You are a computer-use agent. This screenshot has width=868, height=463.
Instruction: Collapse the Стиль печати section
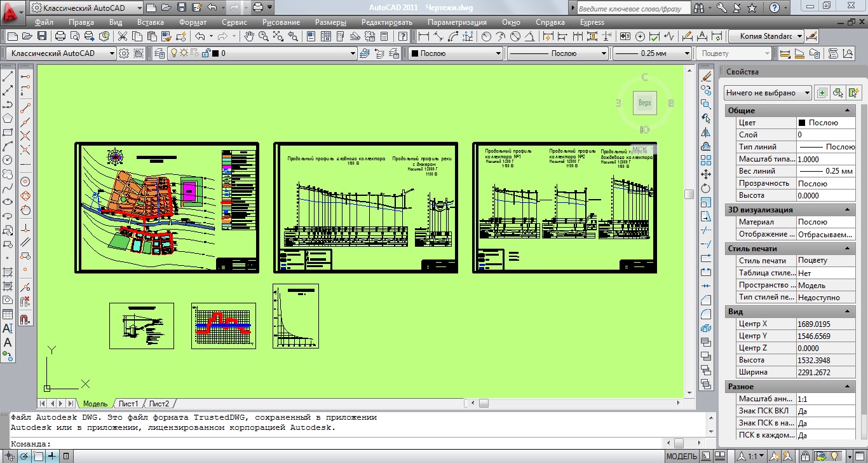pyautogui.click(x=847, y=248)
